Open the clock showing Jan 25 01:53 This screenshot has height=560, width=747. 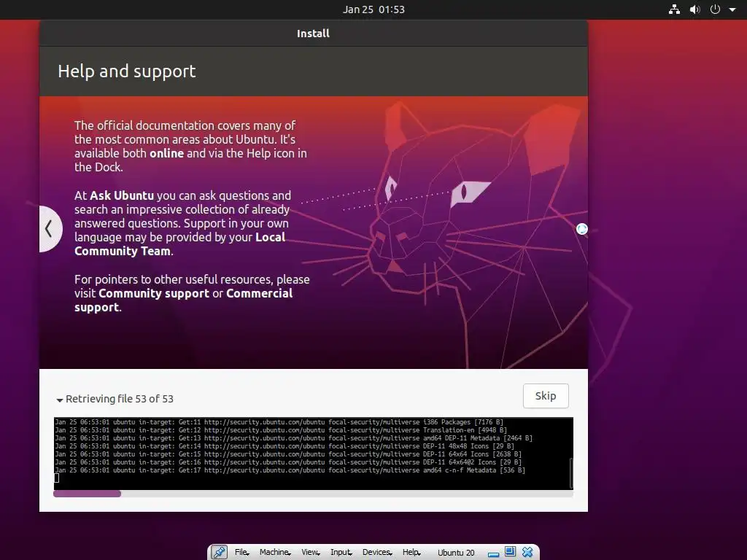click(x=373, y=9)
